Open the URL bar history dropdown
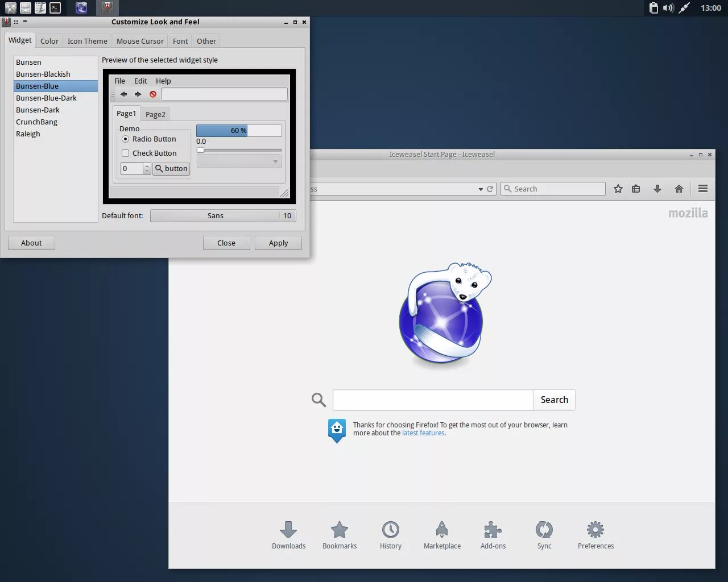This screenshot has height=582, width=728. pyautogui.click(x=481, y=189)
